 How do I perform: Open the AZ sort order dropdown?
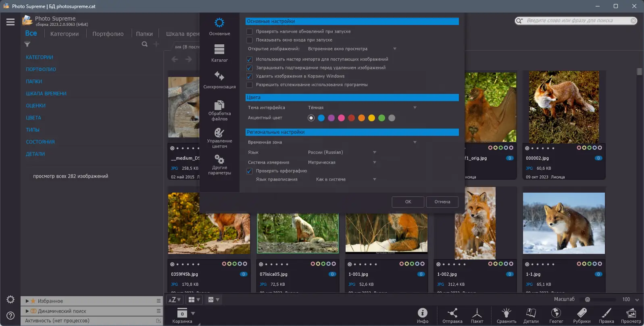point(175,300)
